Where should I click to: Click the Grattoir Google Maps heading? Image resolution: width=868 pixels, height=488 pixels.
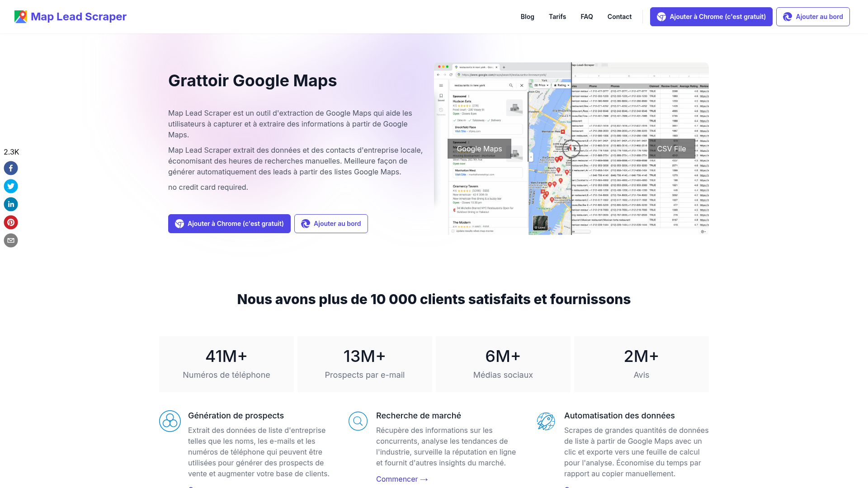(x=252, y=81)
